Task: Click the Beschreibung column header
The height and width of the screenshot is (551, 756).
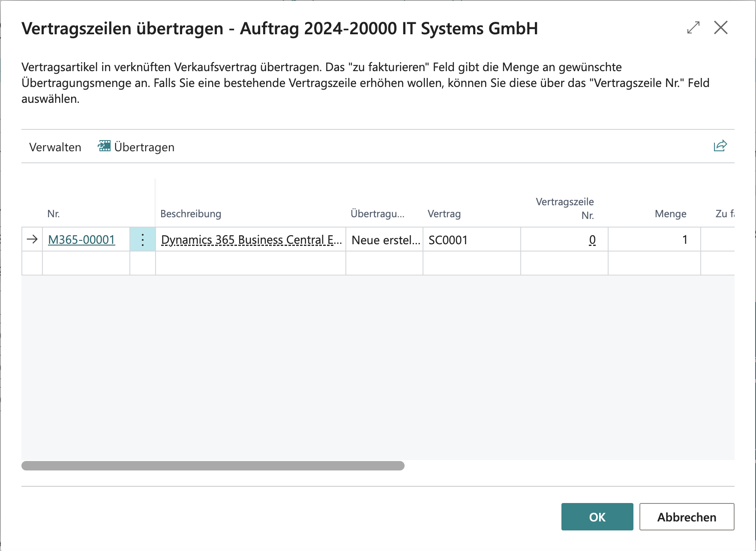Action: tap(191, 213)
